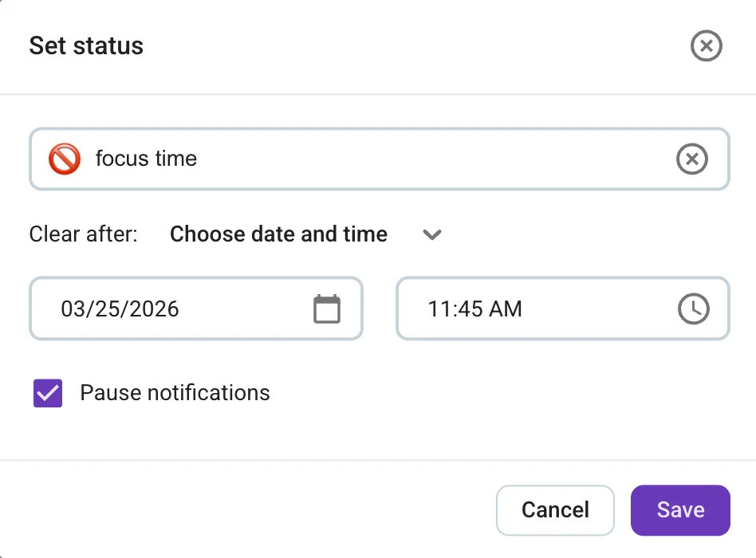
Task: Click the Set status dialog title
Action: click(x=85, y=45)
